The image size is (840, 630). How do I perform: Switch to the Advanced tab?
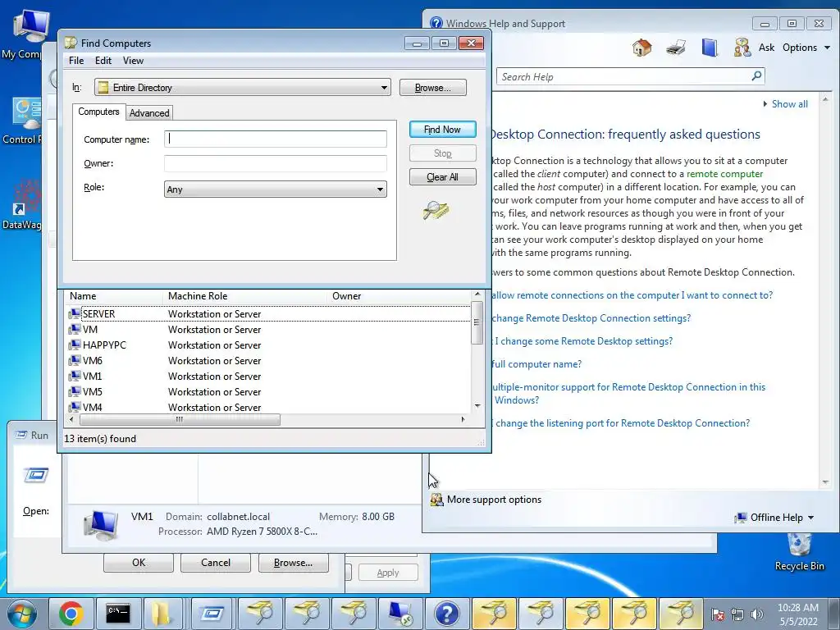pyautogui.click(x=149, y=113)
